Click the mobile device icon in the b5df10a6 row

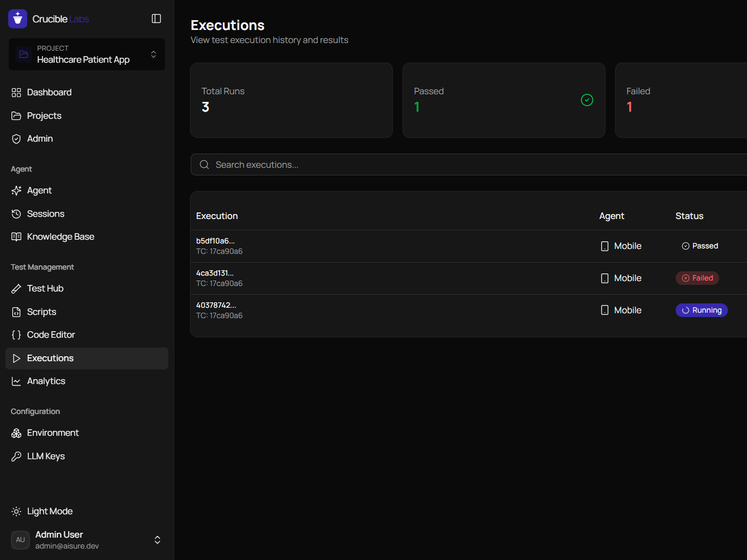click(x=605, y=246)
